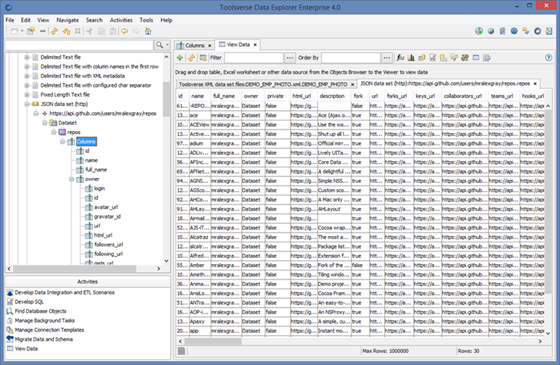The height and width of the screenshot is (365, 560).
Task: Expand the Delimited Text file node
Action: [x=27, y=57]
